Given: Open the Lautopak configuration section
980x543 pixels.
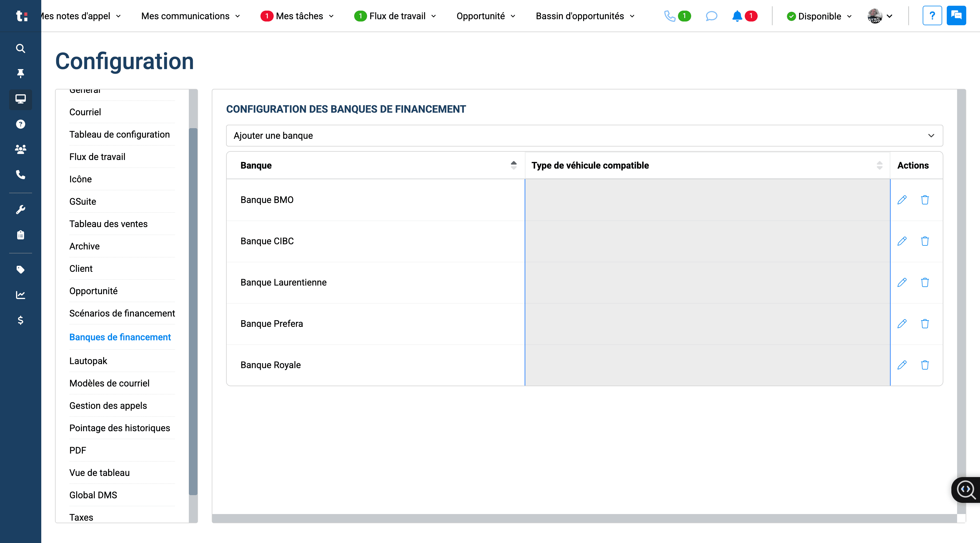Looking at the screenshot, I should 88,361.
